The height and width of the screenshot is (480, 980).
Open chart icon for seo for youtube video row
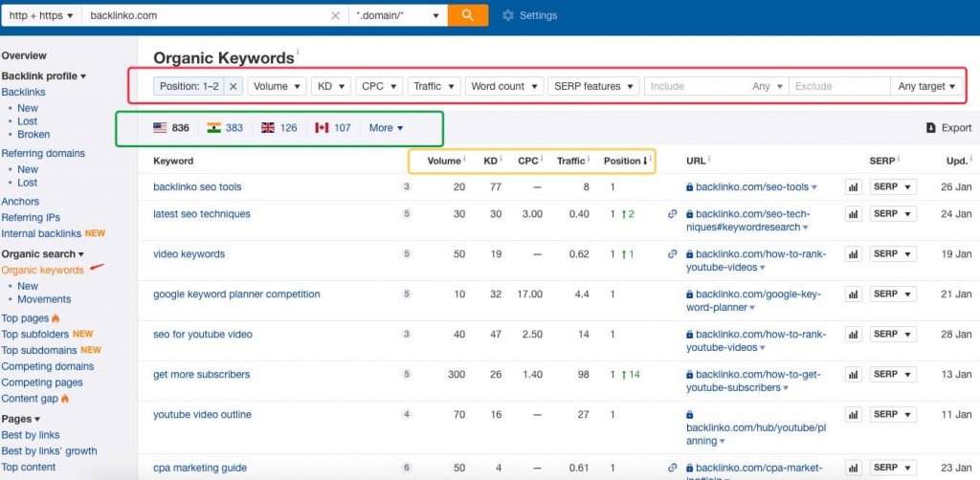pyautogui.click(x=853, y=335)
